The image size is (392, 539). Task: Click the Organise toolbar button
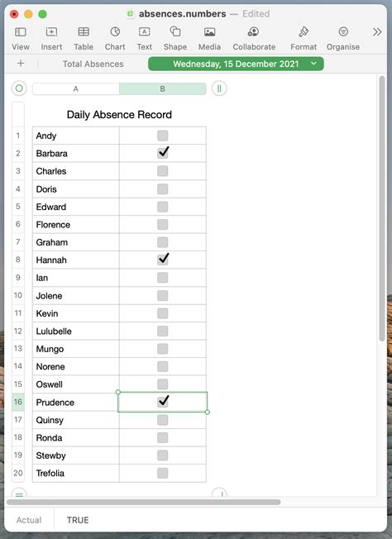343,37
